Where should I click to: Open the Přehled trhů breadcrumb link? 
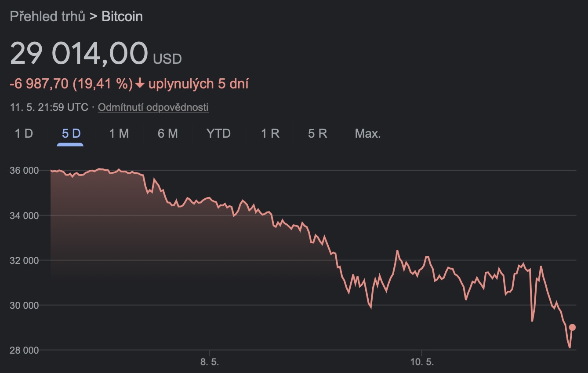(47, 17)
